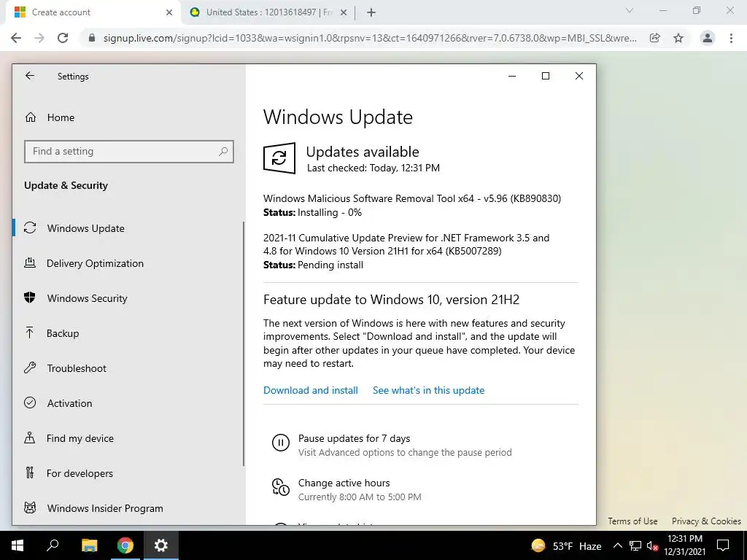
Task: Open the notification center icon
Action: click(x=723, y=545)
